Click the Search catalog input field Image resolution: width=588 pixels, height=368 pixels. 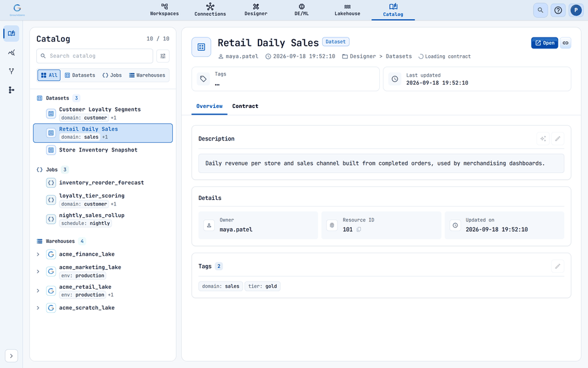point(94,56)
